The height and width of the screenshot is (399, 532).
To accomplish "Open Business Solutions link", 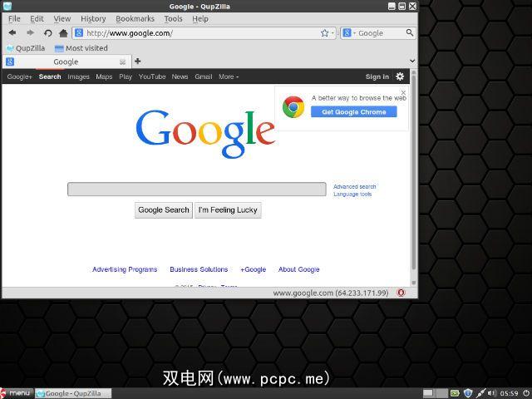I will coord(199,269).
